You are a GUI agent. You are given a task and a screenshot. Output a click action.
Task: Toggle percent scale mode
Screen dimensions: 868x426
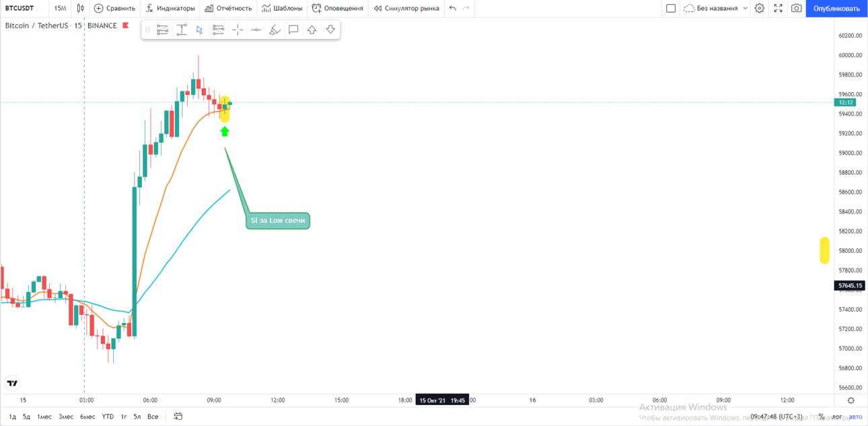click(822, 417)
